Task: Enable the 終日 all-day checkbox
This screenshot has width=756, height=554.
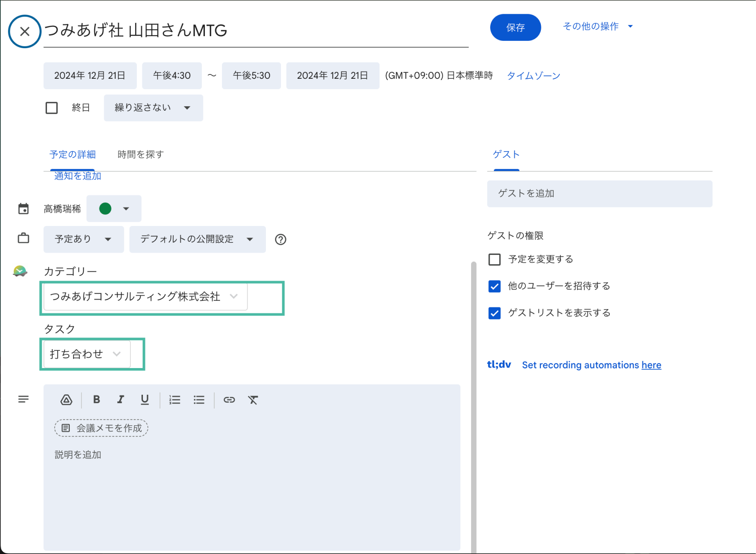Action: (x=52, y=108)
